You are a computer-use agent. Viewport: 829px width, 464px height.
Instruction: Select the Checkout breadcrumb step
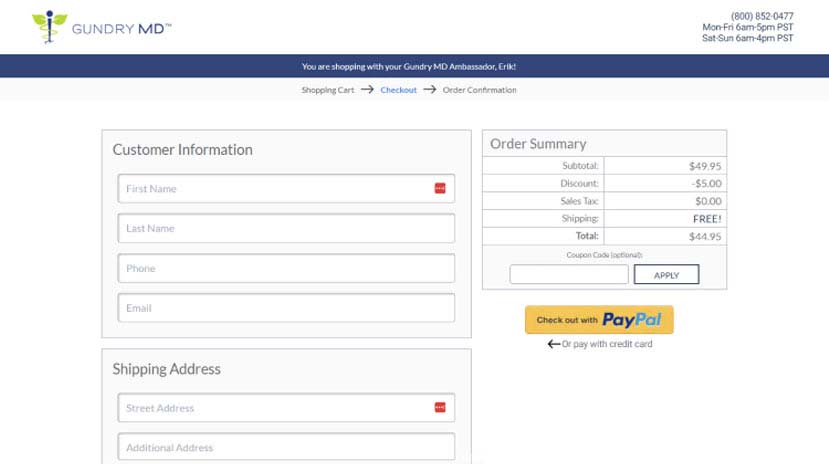click(398, 90)
